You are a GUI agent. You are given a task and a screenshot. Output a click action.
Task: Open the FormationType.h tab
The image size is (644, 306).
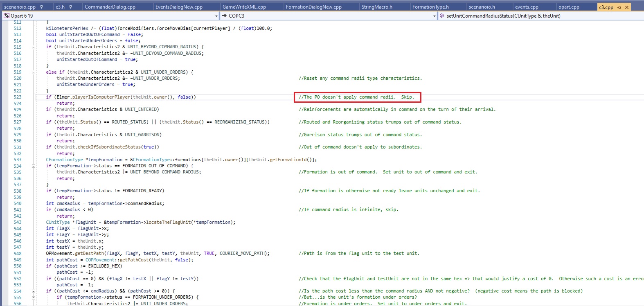tap(430, 7)
